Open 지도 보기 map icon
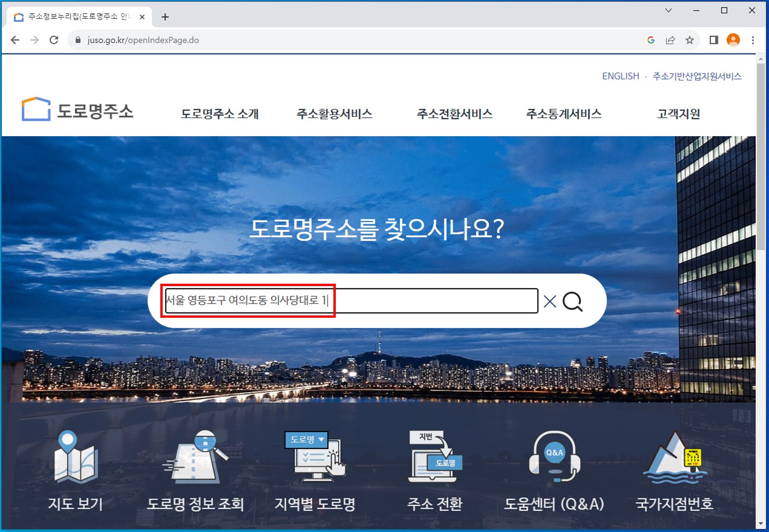Image resolution: width=769 pixels, height=532 pixels. point(76,457)
